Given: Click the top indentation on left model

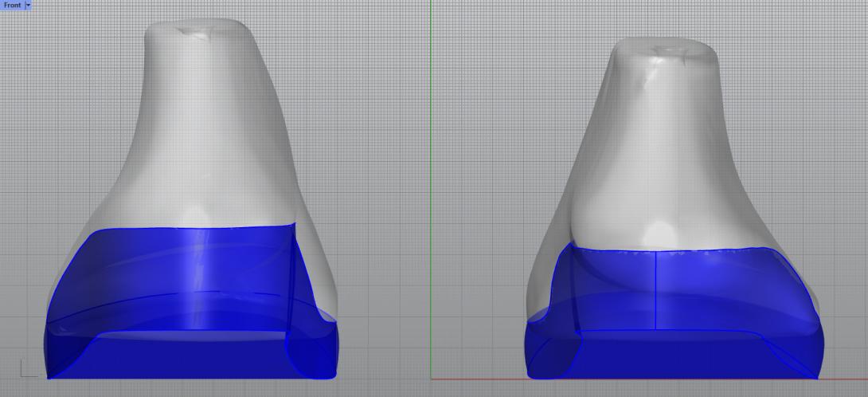Looking at the screenshot, I should 191,31.
